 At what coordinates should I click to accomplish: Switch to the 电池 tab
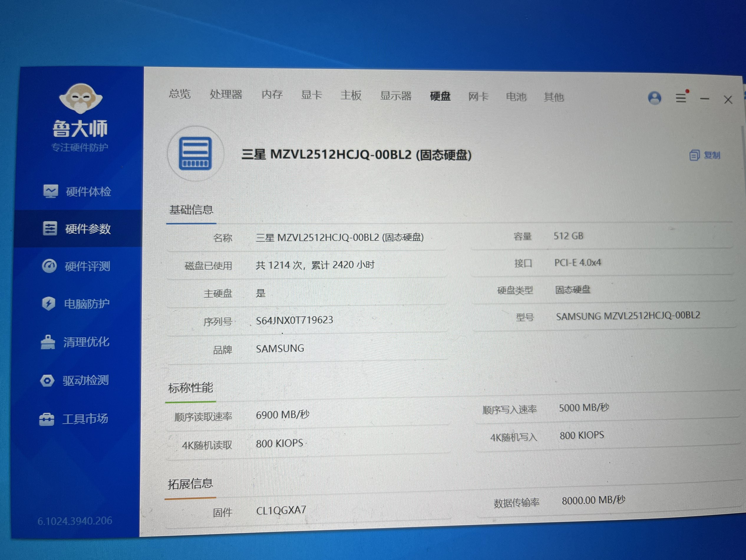[516, 97]
